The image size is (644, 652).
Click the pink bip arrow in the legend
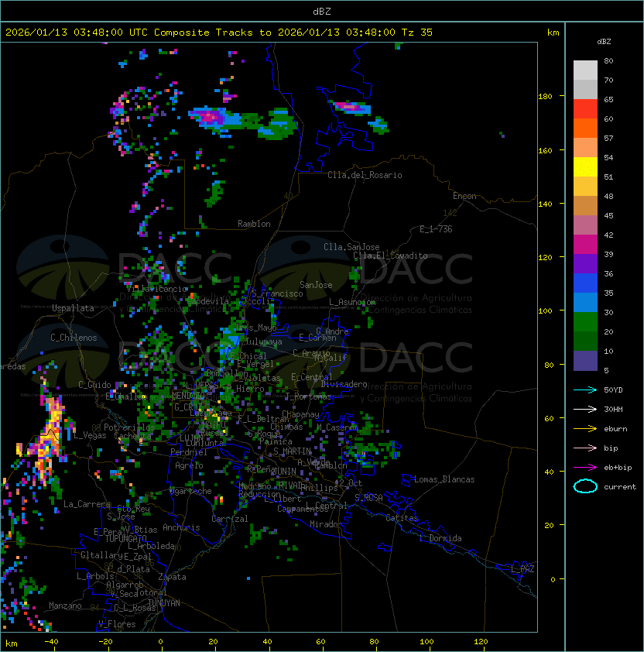(x=585, y=448)
